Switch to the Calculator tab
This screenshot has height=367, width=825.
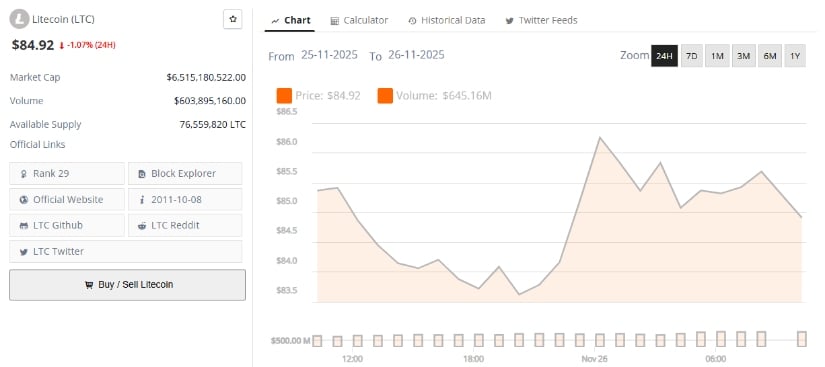point(359,21)
